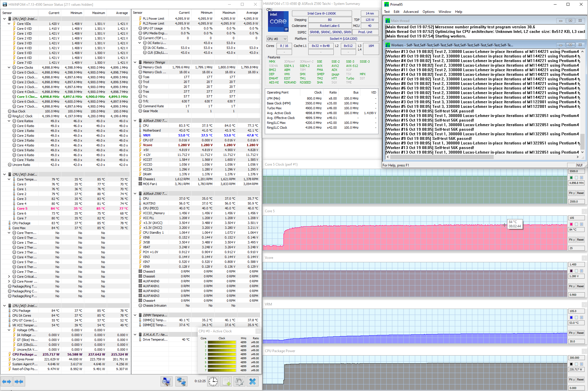
Task: Open sensor settings via the gear icon
Action: point(239,381)
